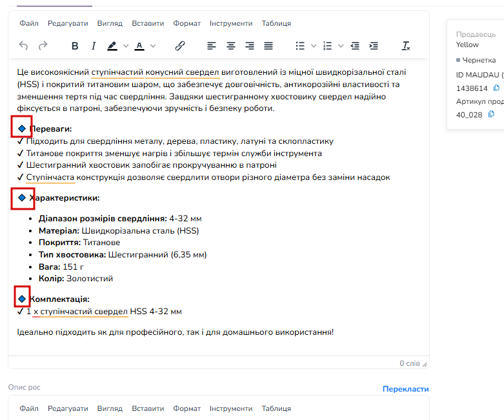Apply the text color

pos(139,46)
